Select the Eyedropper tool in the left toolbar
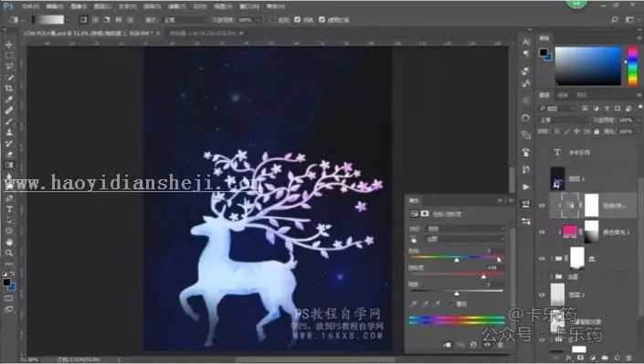This screenshot has width=644, height=364. click(x=9, y=99)
